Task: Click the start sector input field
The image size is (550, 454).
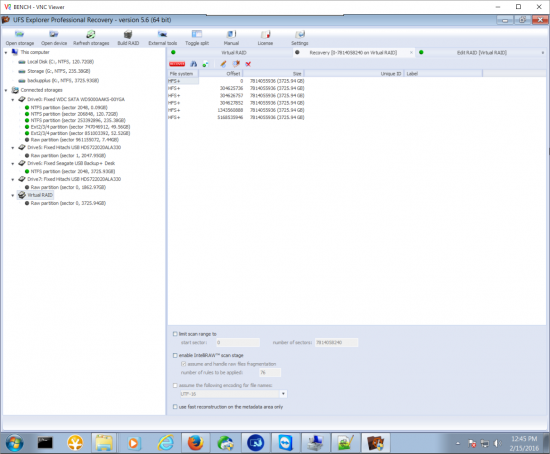Action: point(238,342)
